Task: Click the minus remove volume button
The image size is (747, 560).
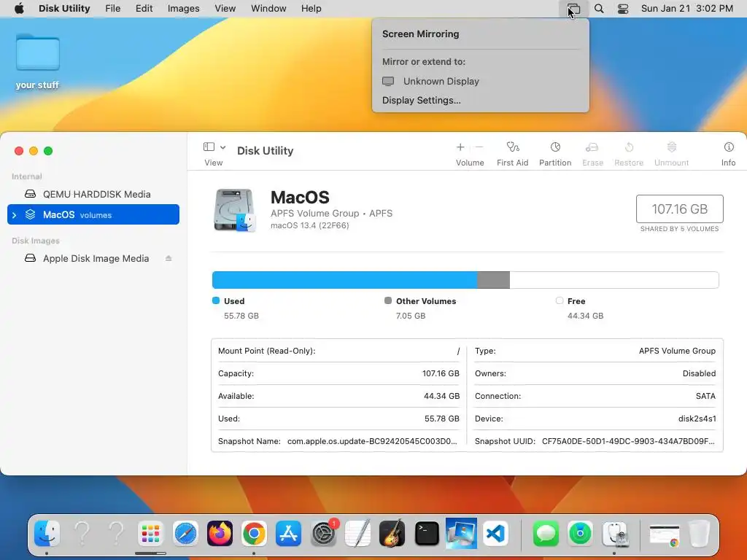Action: click(x=479, y=147)
